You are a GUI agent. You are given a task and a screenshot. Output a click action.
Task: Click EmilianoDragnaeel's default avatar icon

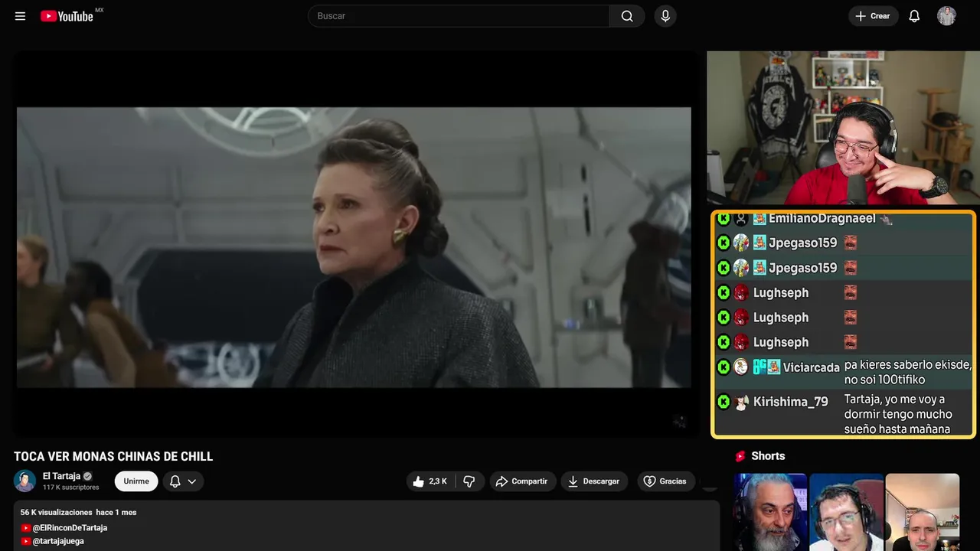741,219
